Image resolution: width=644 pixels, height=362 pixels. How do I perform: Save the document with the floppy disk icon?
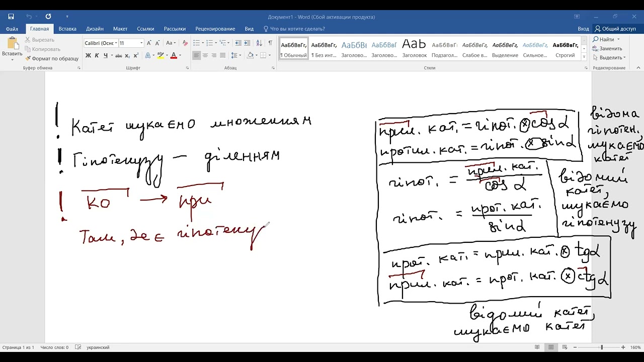(x=11, y=17)
